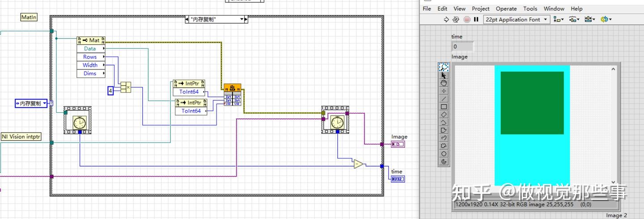
Task: Select the Annulus tool at the palette bottom
Action: (x=444, y=161)
